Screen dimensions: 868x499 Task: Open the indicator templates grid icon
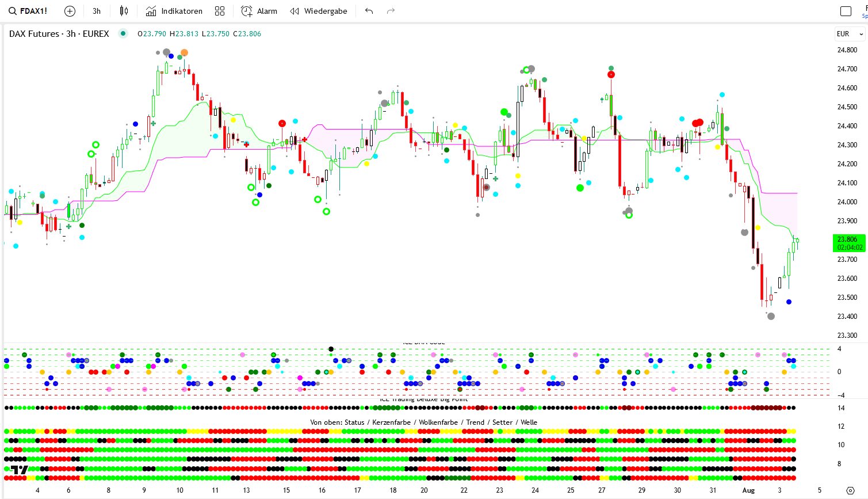coord(220,11)
